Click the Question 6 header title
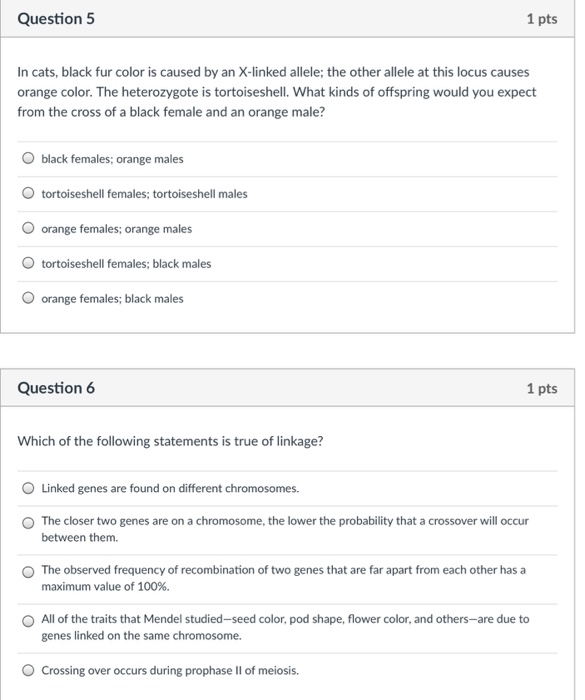 tap(56, 388)
